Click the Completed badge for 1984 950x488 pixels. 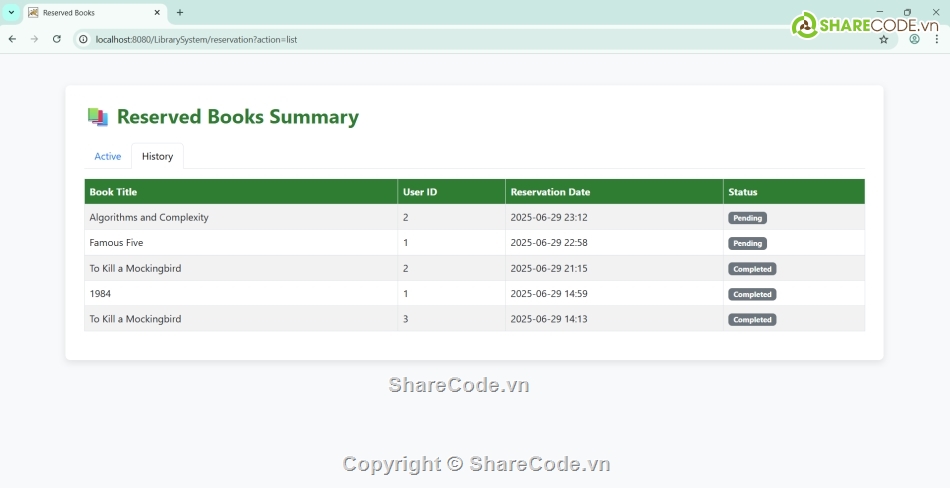[752, 294]
